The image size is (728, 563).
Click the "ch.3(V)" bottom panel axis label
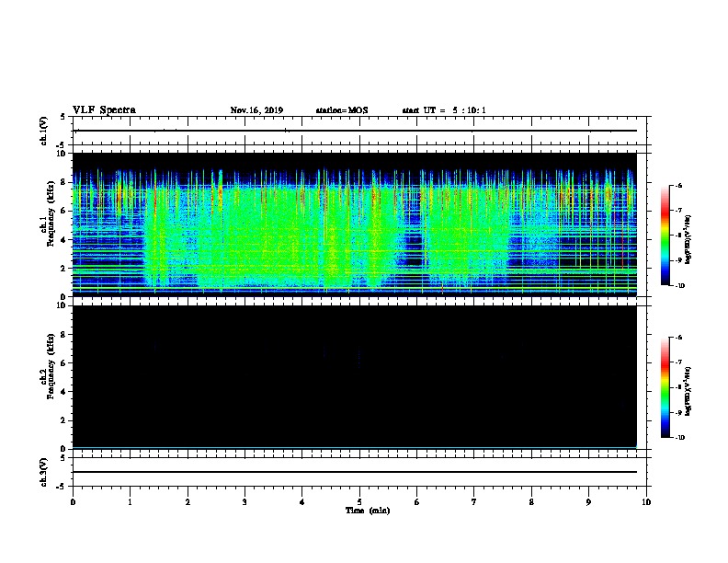(x=44, y=472)
